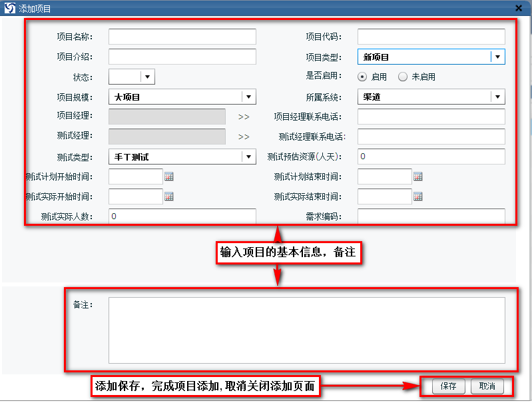The height and width of the screenshot is (403, 532).
Task: Open calendar for 测试实际开始时间
Action: (169, 197)
